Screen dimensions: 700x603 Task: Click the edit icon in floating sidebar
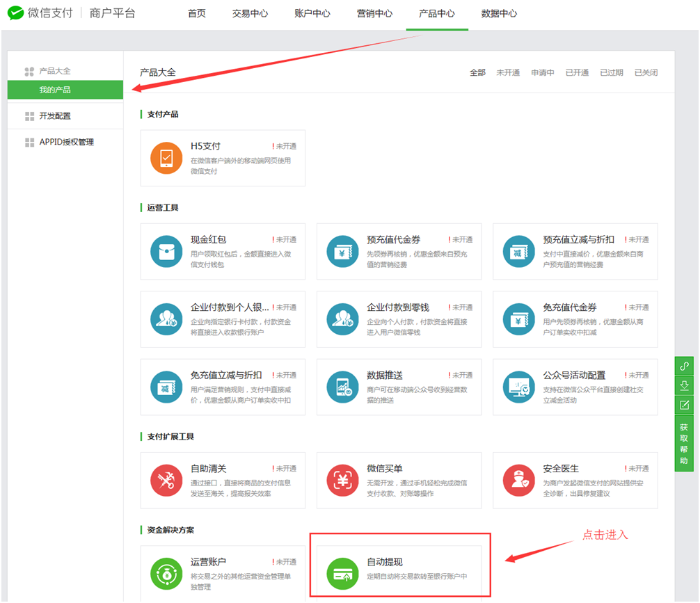[x=684, y=405]
